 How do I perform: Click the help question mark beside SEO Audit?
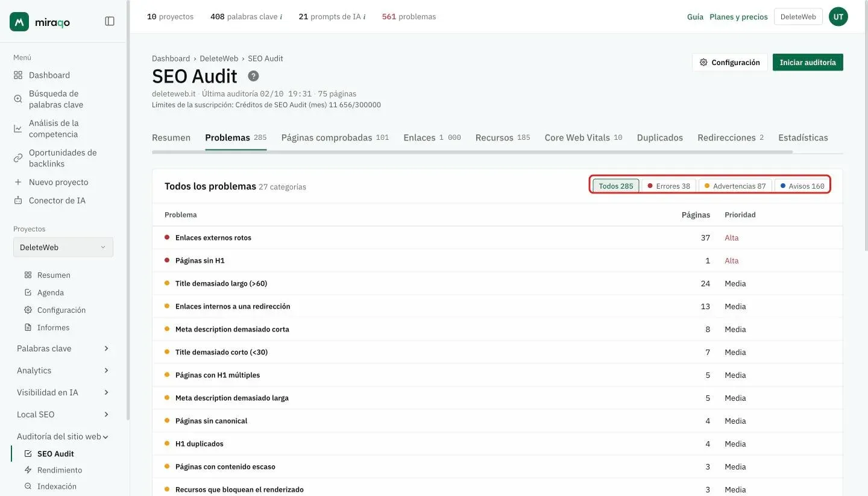[254, 76]
